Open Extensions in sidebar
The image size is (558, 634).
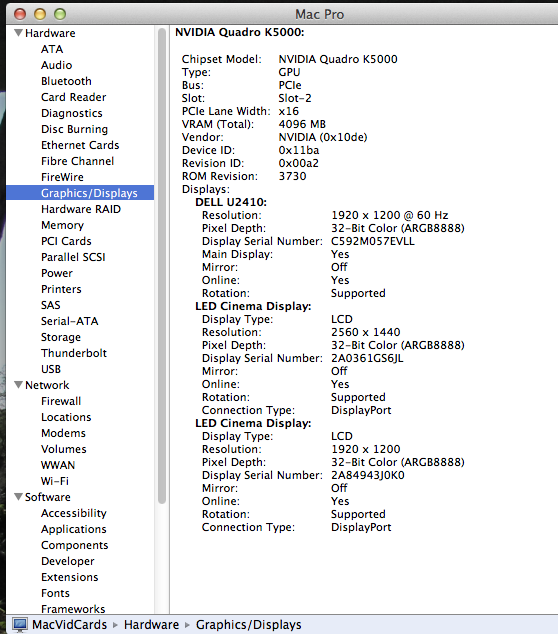70,577
